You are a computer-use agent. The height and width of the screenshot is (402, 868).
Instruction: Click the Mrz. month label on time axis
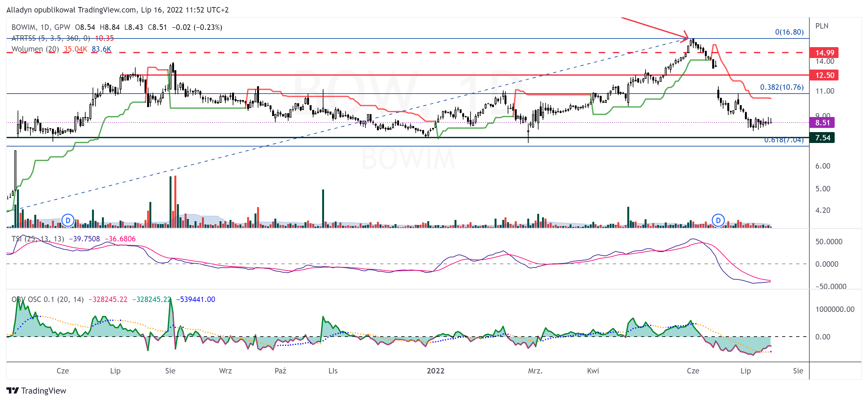pos(535,371)
